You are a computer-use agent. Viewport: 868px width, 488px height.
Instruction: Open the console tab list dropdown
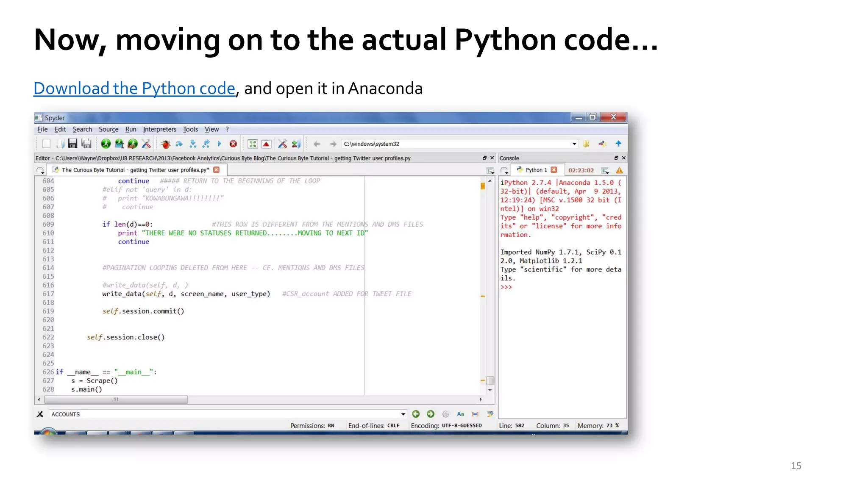tap(504, 170)
